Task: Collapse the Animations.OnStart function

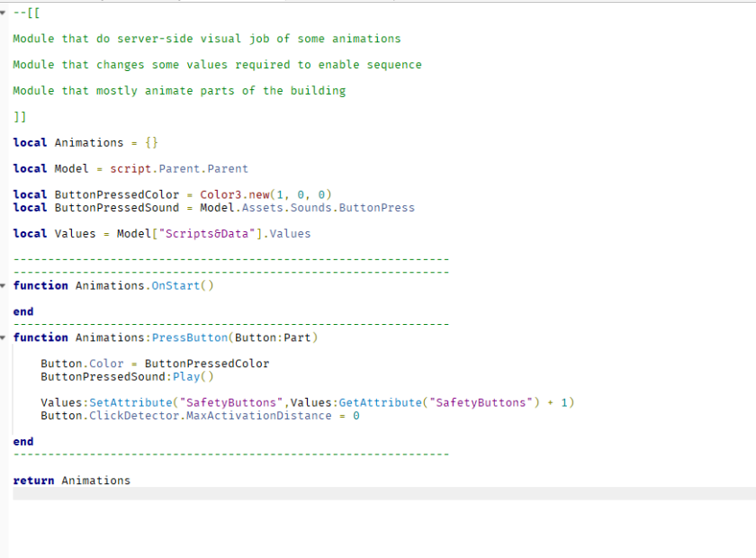Action: tap(5, 285)
